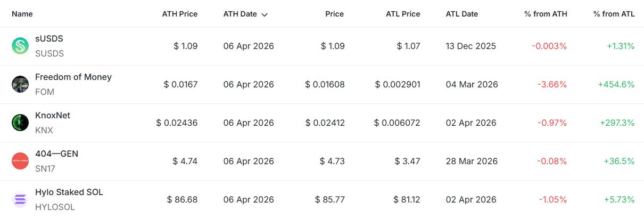
Task: Sort by ATL Date column header
Action: click(461, 14)
